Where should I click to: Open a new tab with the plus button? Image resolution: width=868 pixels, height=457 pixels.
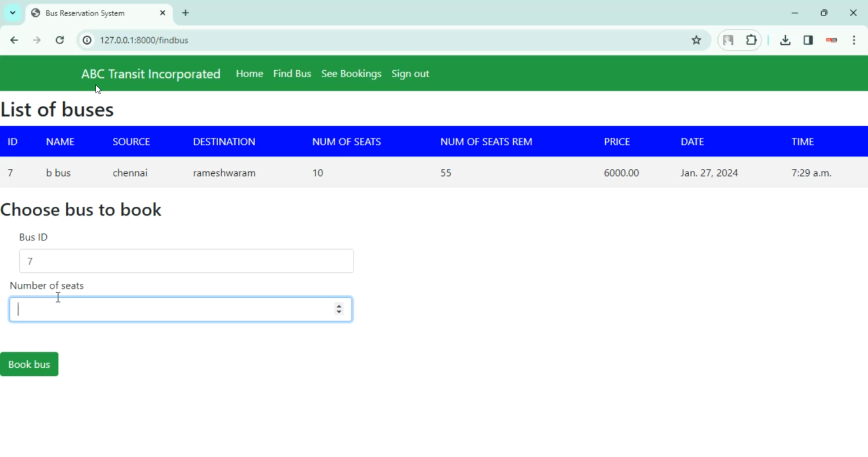[x=185, y=13]
